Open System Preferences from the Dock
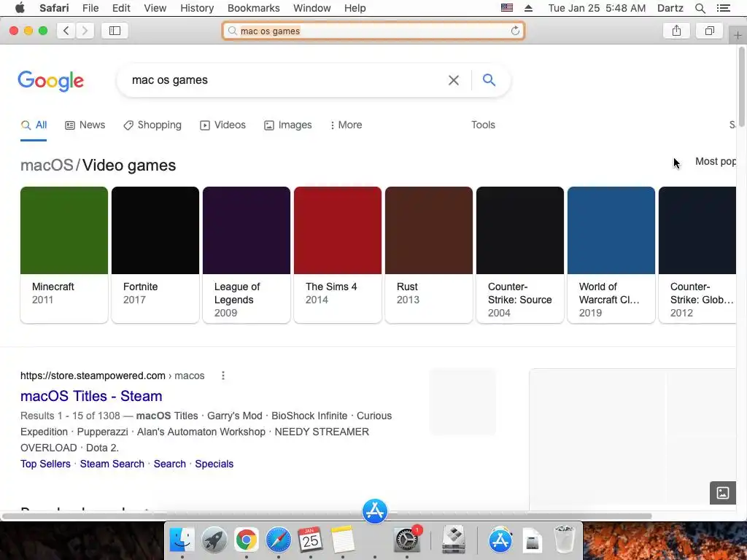This screenshot has height=560, width=747. click(x=407, y=540)
